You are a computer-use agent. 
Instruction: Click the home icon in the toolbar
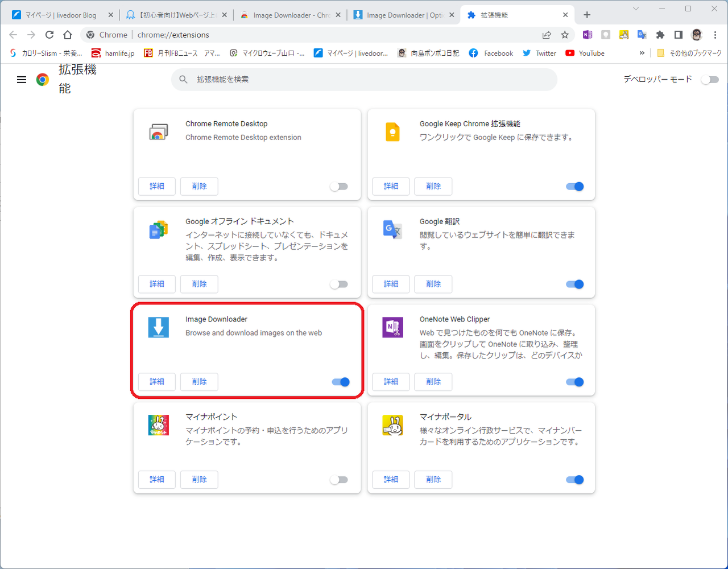68,35
